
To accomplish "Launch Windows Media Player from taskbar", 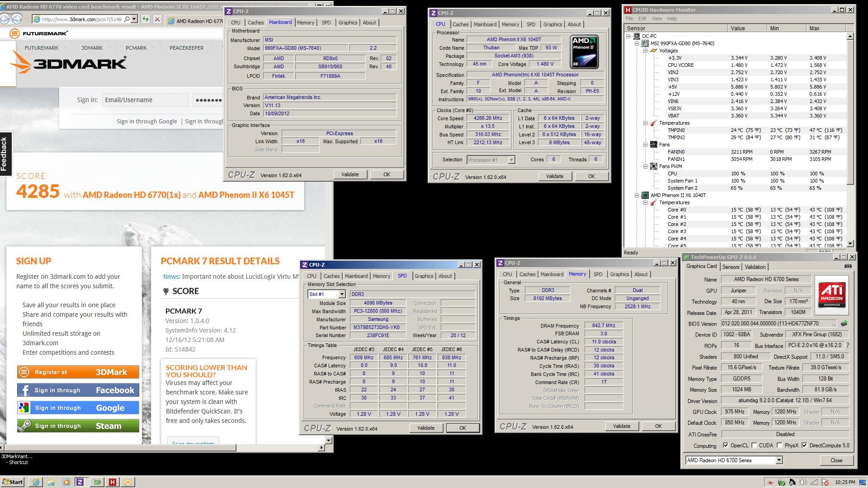I will pos(66,482).
